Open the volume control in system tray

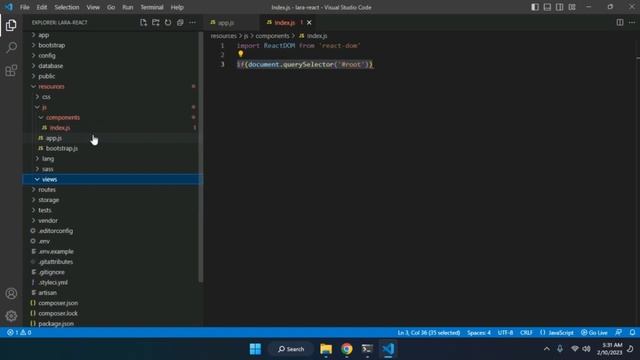click(x=587, y=349)
